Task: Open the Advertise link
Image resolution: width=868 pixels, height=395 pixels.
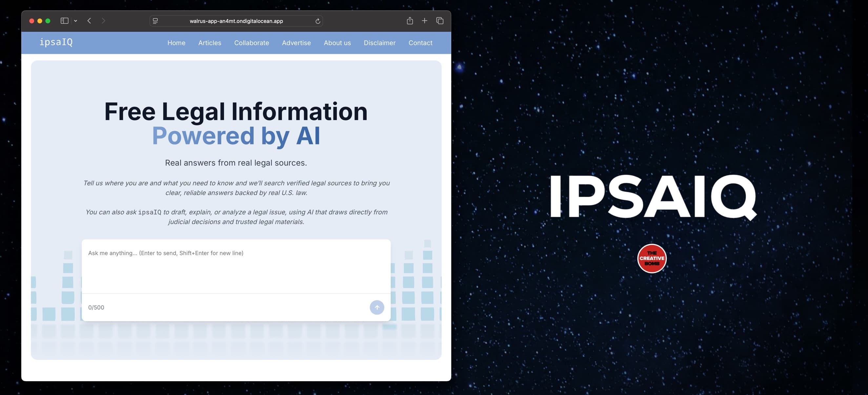Action: tap(296, 43)
